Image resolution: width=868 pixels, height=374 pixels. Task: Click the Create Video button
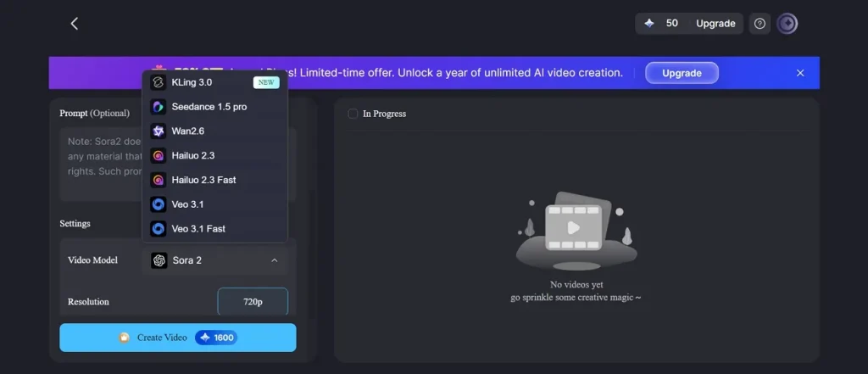(178, 338)
